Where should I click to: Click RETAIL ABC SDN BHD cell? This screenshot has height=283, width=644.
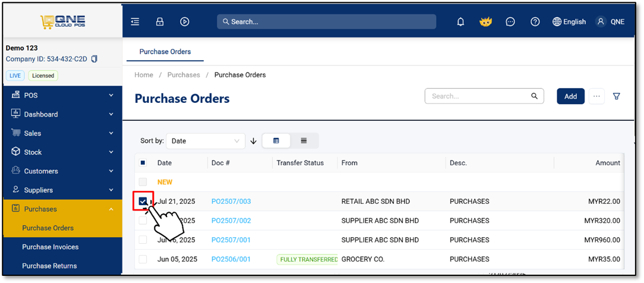(x=375, y=202)
